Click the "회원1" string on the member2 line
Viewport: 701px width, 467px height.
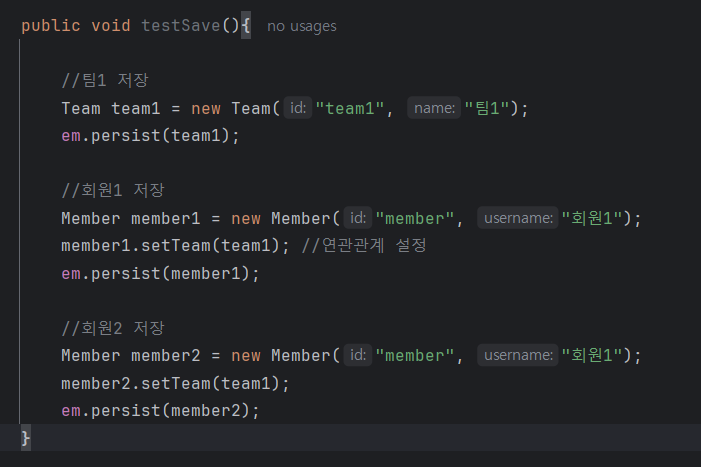592,355
